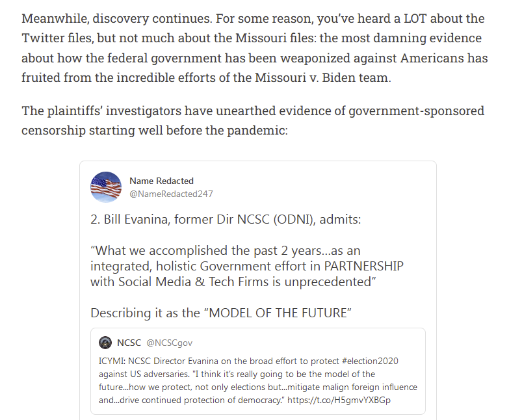Open the quoted NCSC tweet card

point(258,371)
